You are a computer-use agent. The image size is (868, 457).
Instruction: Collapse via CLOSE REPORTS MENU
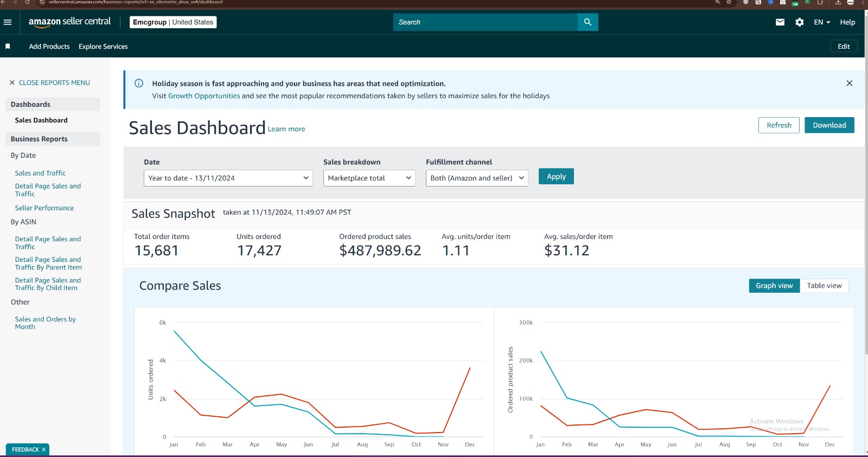(49, 83)
